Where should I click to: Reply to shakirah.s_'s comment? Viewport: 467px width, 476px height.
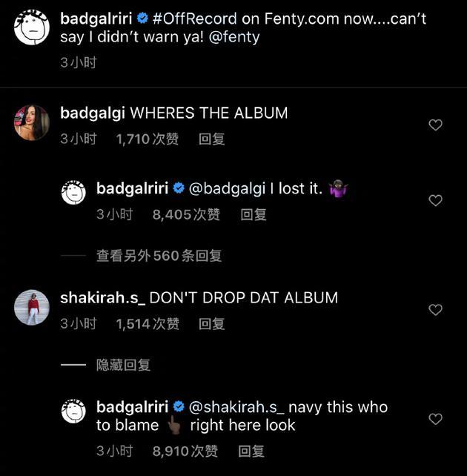click(211, 324)
